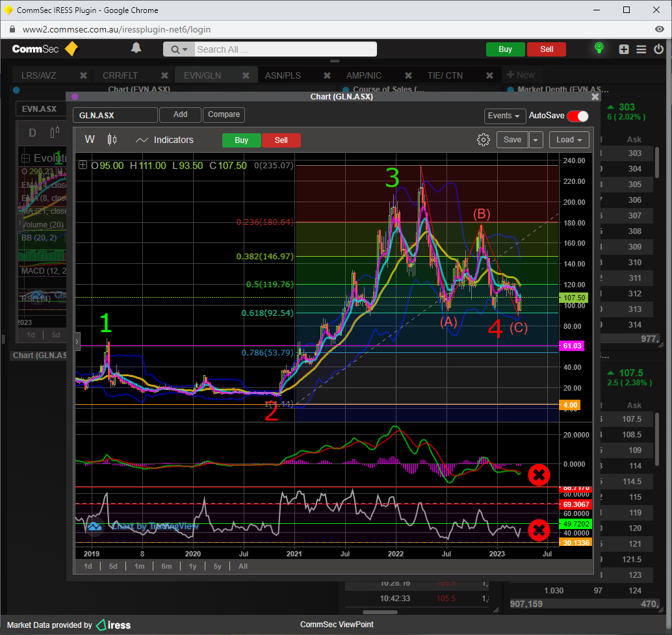Click the eye icon in the address bar

tap(660, 29)
